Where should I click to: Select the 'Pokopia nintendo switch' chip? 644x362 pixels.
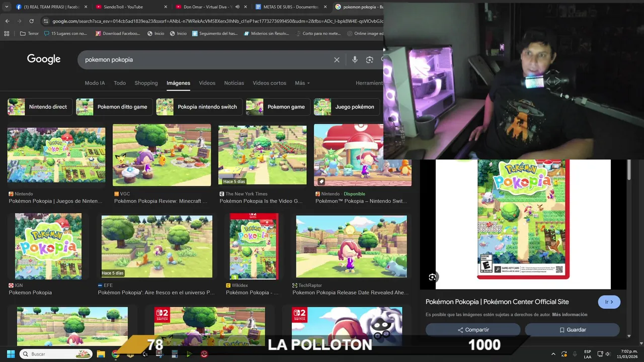(199, 107)
